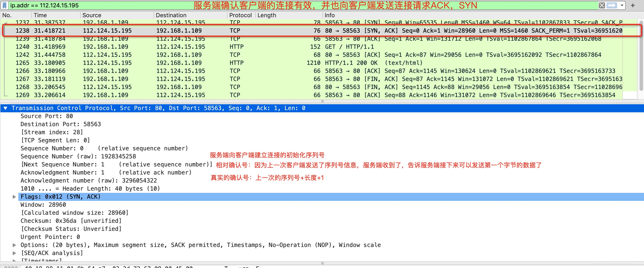The image size is (644, 268).
Task: Open the recent filters dropdown arrow
Action: point(622,5)
